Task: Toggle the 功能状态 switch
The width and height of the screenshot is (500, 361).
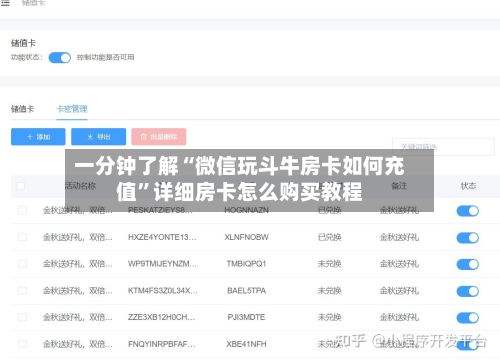Action: point(60,58)
